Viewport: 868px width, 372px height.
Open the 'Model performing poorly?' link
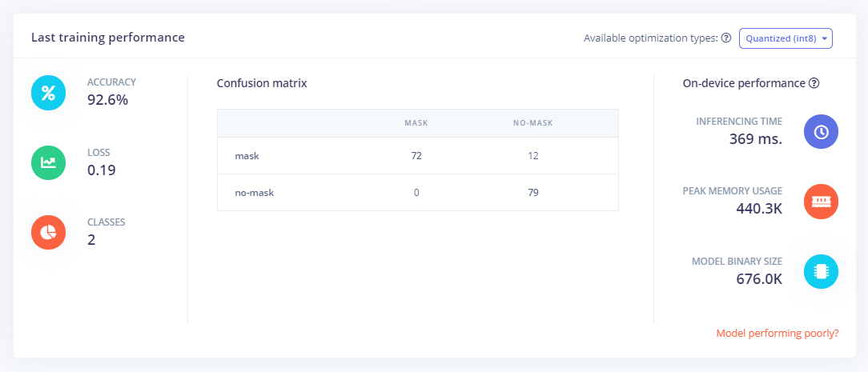[777, 334]
